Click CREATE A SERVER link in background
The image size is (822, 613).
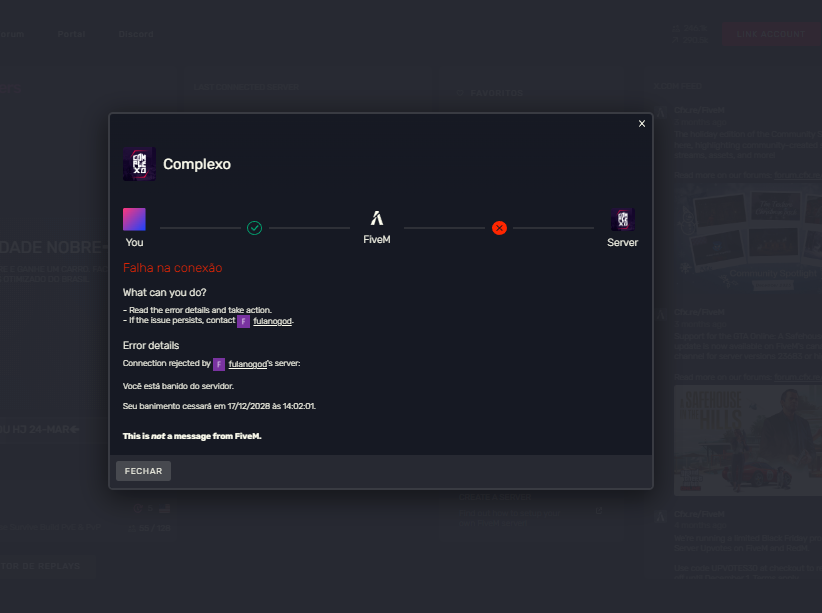(494, 497)
